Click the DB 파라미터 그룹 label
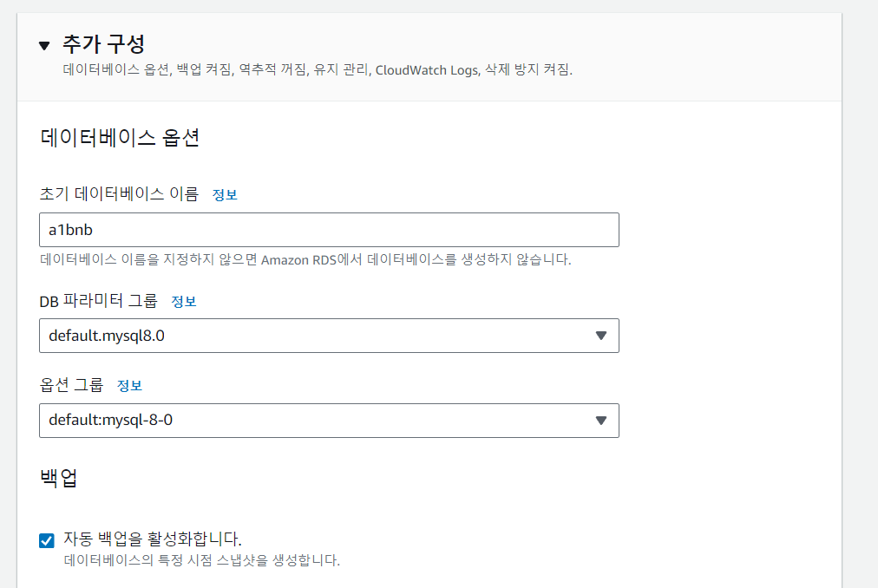The image size is (878, 588). pos(98,301)
